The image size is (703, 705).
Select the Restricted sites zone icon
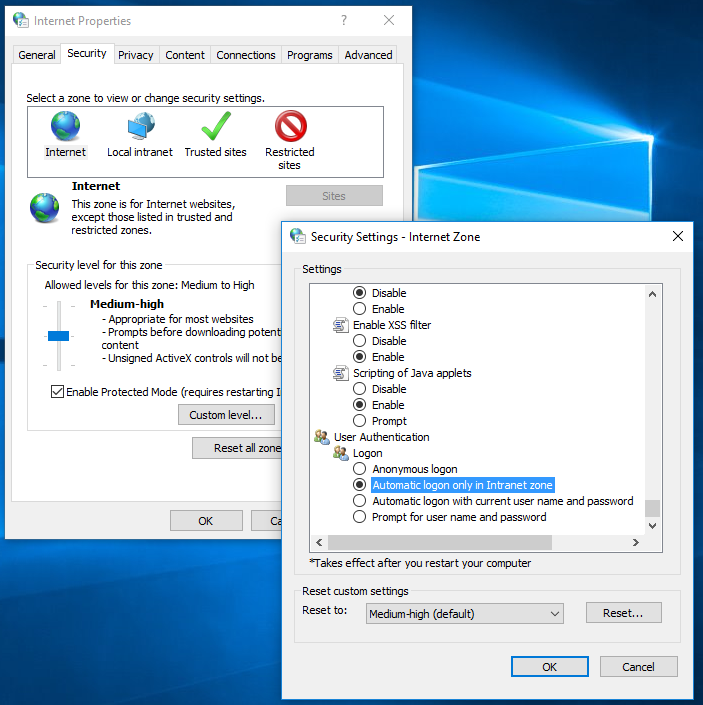point(290,127)
